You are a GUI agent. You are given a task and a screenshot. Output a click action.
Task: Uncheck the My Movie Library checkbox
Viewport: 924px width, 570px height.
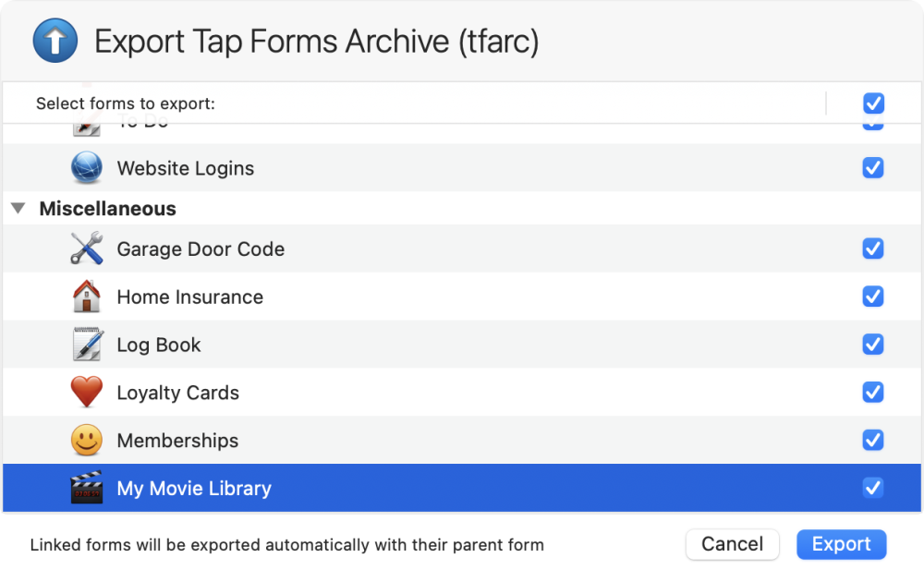coord(873,488)
